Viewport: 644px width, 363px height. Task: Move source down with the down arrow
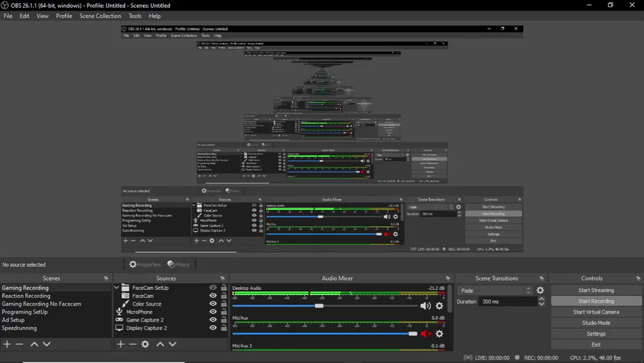click(172, 344)
